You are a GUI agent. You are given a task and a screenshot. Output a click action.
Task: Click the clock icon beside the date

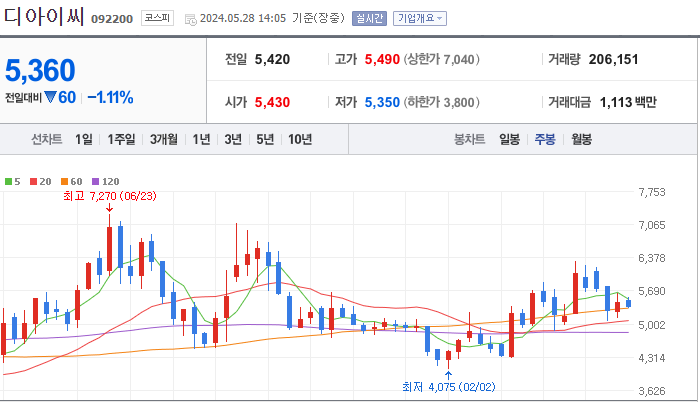pos(191,20)
